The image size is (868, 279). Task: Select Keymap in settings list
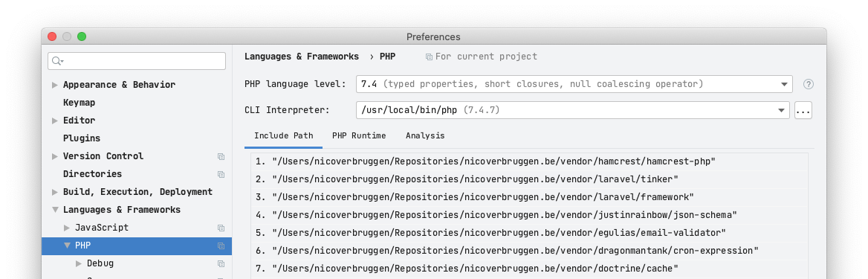80,103
